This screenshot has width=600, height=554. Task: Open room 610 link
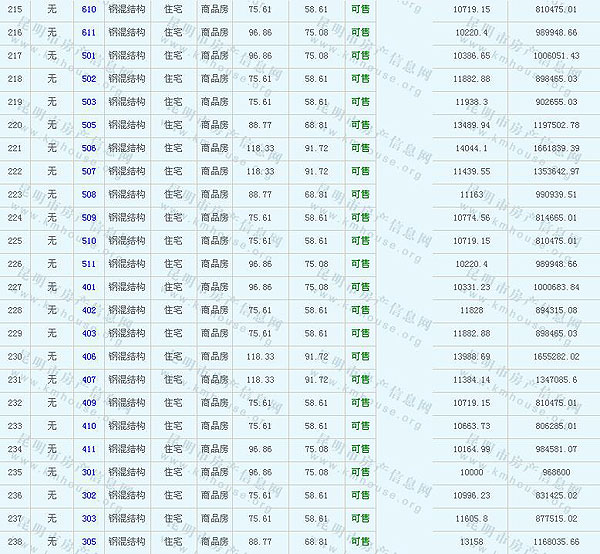(89, 8)
